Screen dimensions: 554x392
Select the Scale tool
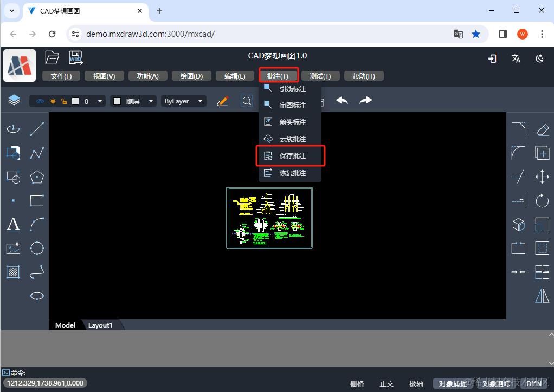point(542,224)
